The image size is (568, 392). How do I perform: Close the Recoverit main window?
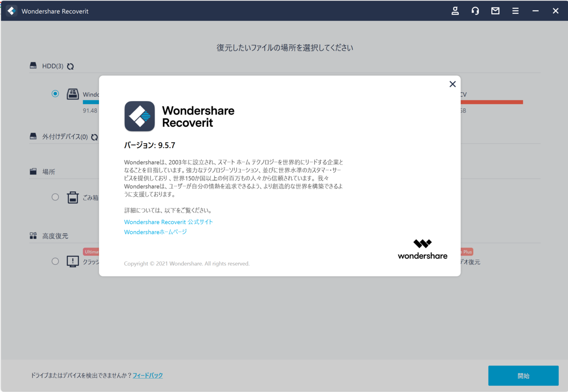pos(556,11)
